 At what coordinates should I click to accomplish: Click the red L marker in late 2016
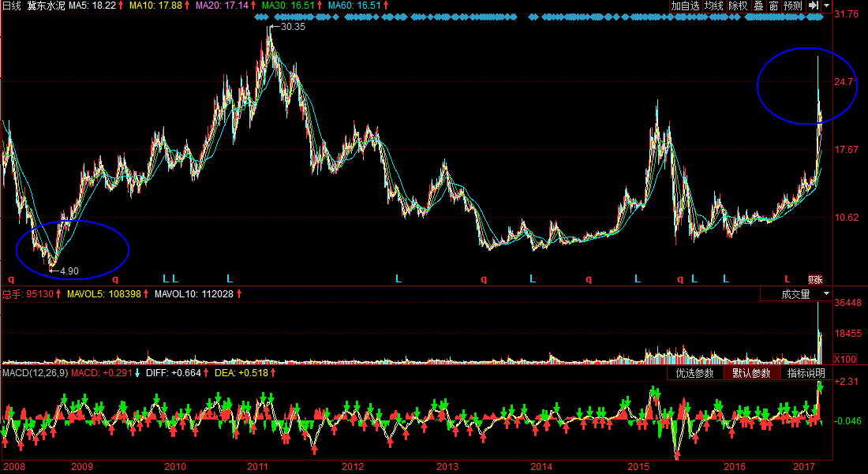pos(787,279)
